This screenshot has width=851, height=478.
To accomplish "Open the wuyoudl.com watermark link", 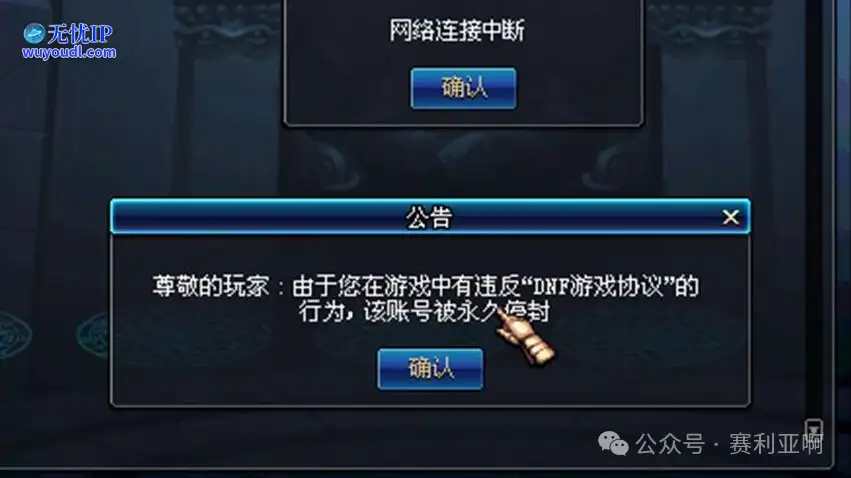I will click(x=69, y=52).
